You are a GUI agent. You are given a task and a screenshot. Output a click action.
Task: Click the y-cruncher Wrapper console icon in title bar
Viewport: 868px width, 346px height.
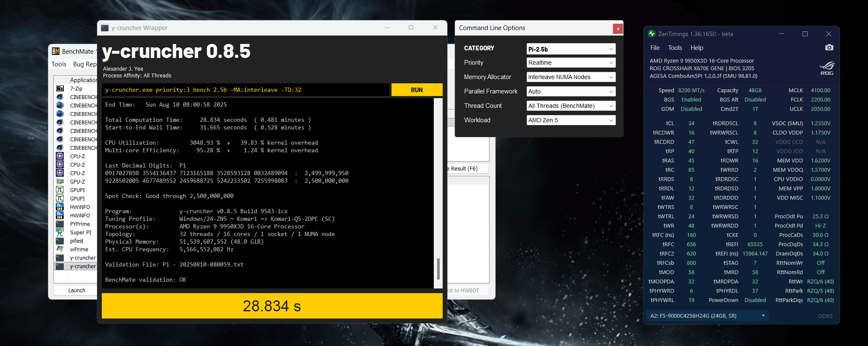(x=105, y=28)
